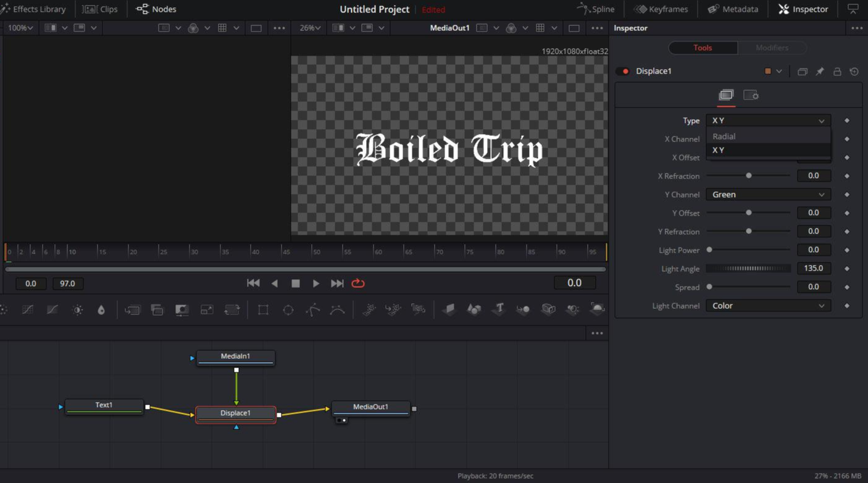Toggle loop playback mode
The width and height of the screenshot is (868, 483).
(x=358, y=283)
